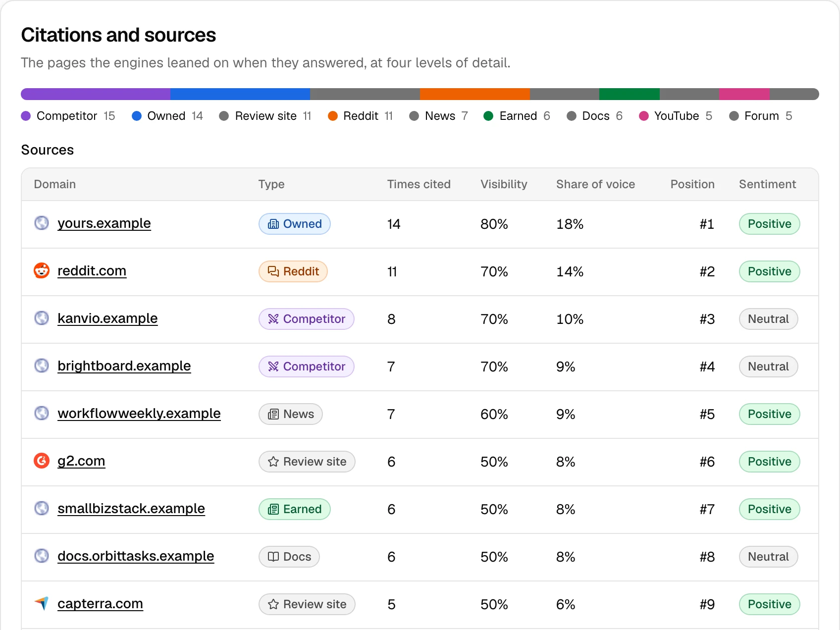Click the kanvio.example globe favicon
The width and height of the screenshot is (840, 630).
[42, 318]
